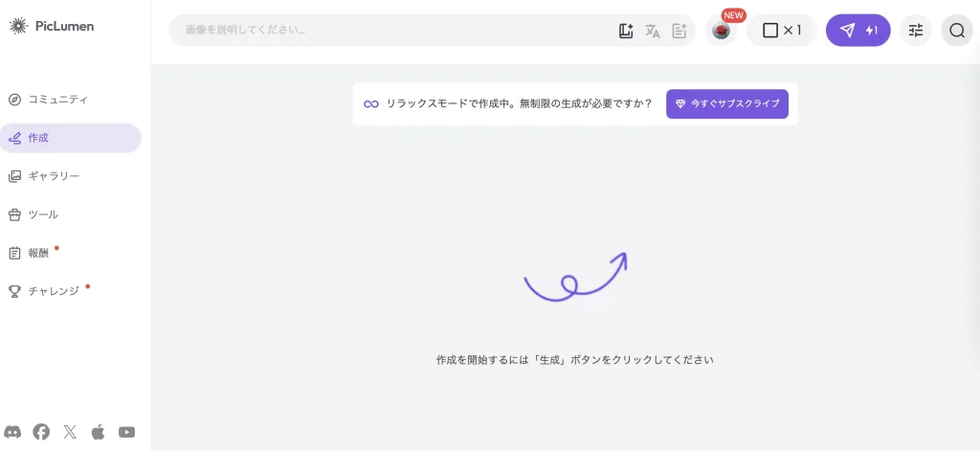Screen dimensions: 980x451
Task: Open the コミュニティ page
Action: [49, 100]
